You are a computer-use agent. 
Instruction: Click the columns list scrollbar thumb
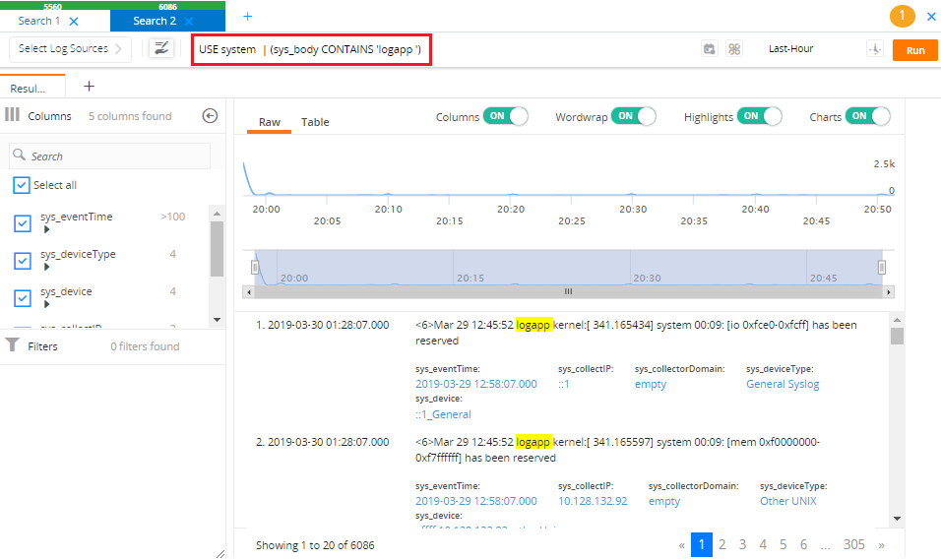(218, 249)
